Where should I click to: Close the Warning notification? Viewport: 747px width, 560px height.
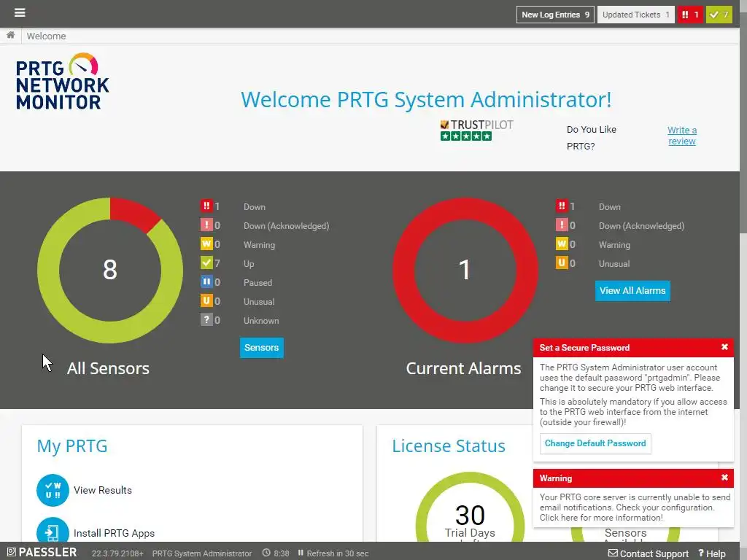click(724, 478)
